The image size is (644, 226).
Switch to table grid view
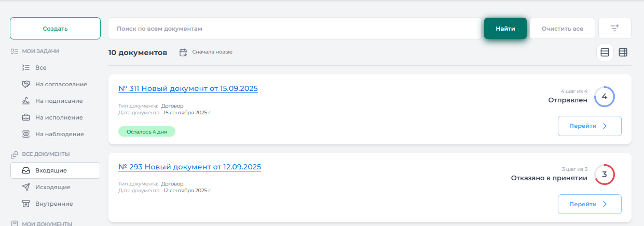tap(623, 52)
